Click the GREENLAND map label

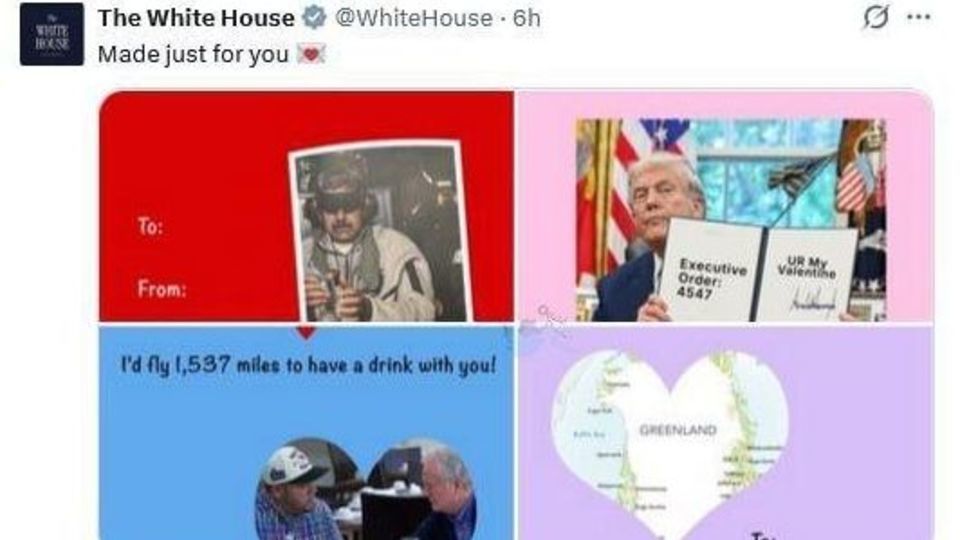click(678, 430)
